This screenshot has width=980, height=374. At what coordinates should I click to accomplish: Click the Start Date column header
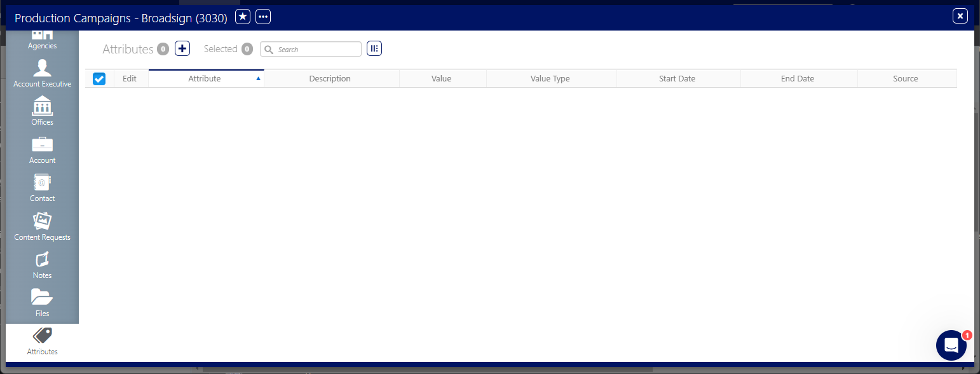coord(678,79)
